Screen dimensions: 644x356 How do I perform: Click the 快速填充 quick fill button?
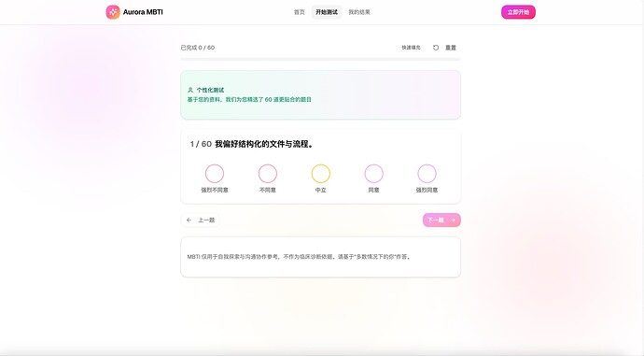click(x=411, y=48)
